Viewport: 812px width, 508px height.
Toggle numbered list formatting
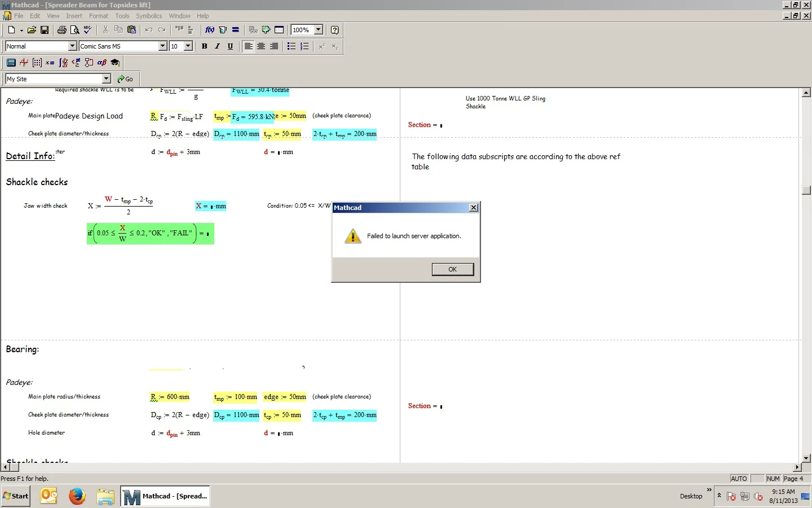tap(304, 46)
